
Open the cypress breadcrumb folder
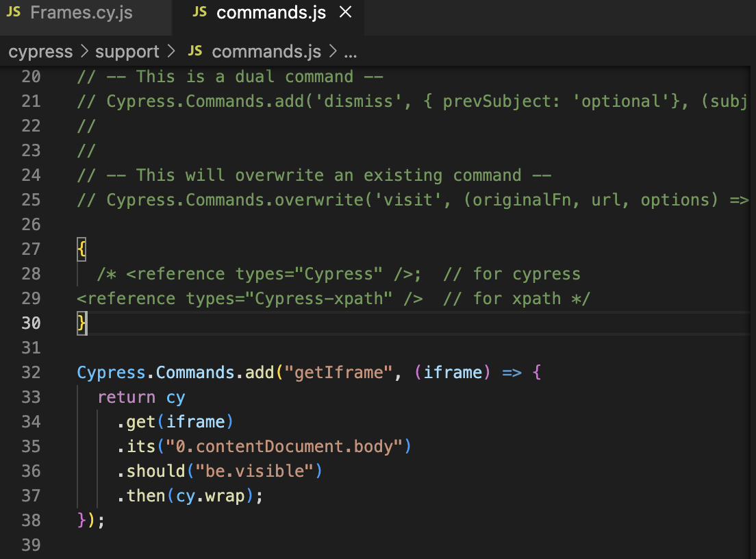click(40, 51)
